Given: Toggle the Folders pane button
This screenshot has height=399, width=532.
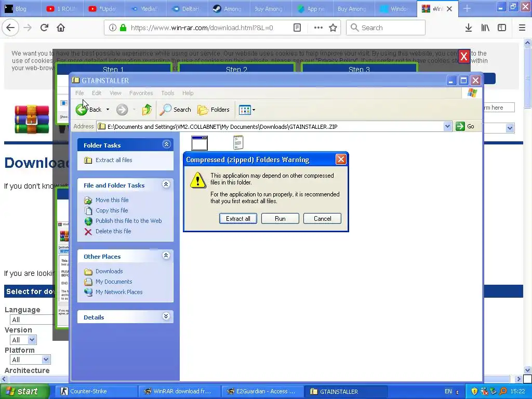Looking at the screenshot, I should tap(214, 110).
